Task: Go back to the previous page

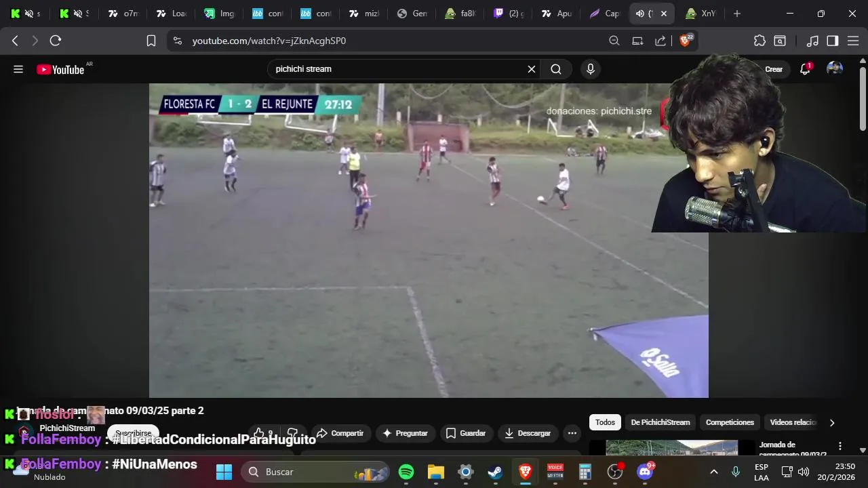Action: click(15, 41)
